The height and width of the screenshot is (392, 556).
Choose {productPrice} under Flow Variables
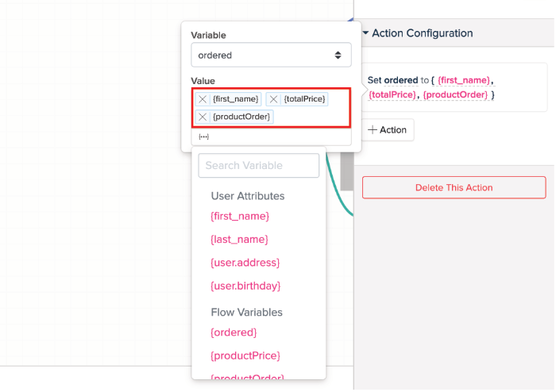pos(245,355)
